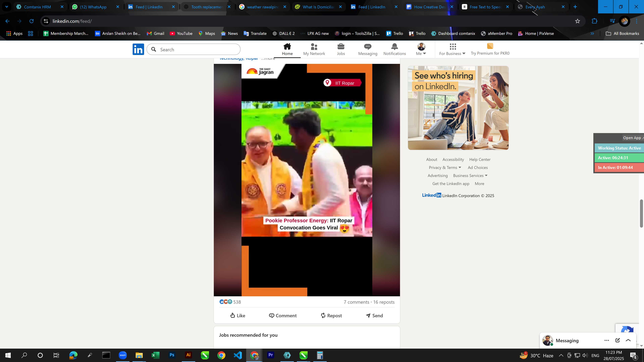Show hidden system tray icons
Image resolution: width=644 pixels, height=362 pixels.
(x=561, y=355)
